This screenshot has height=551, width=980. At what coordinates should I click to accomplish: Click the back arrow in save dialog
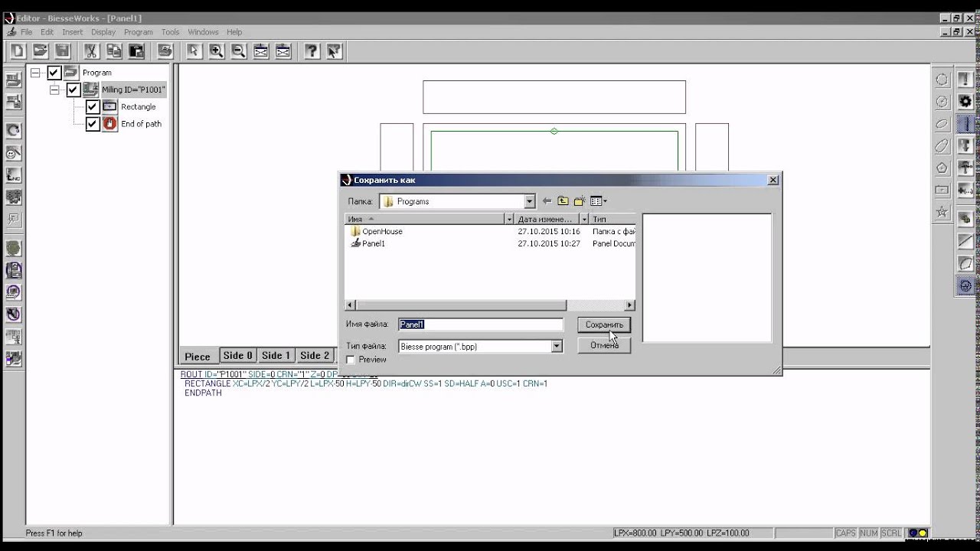547,201
